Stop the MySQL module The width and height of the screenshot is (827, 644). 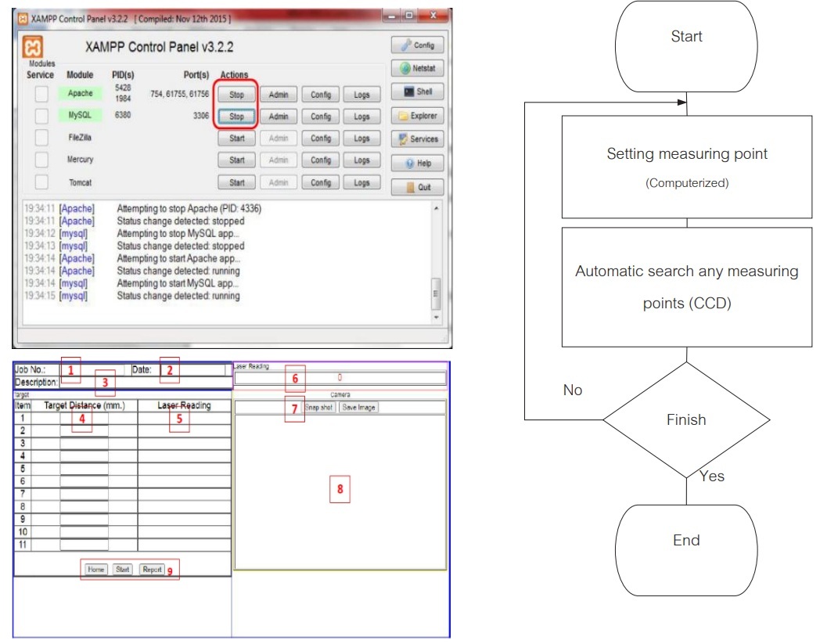(236, 117)
